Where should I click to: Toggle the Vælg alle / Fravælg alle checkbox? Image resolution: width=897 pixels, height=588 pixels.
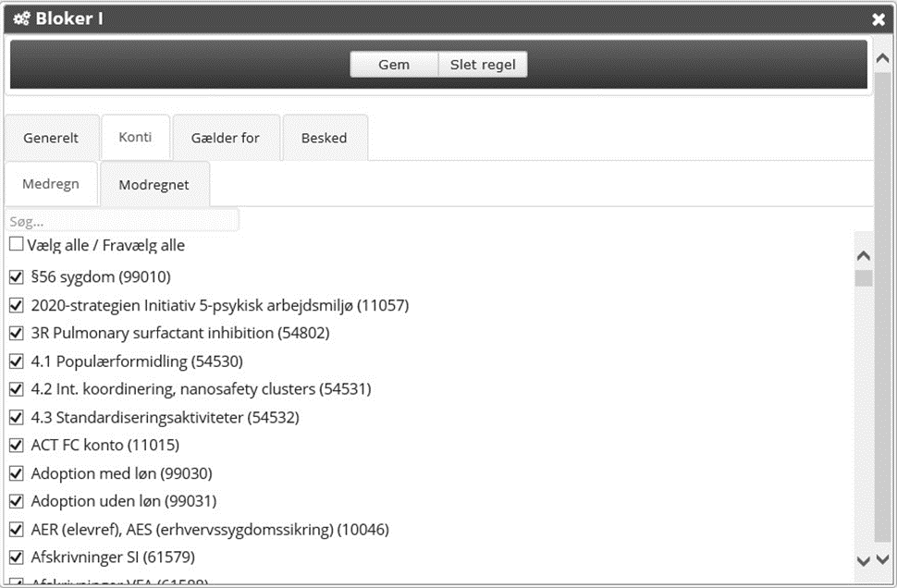point(17,245)
